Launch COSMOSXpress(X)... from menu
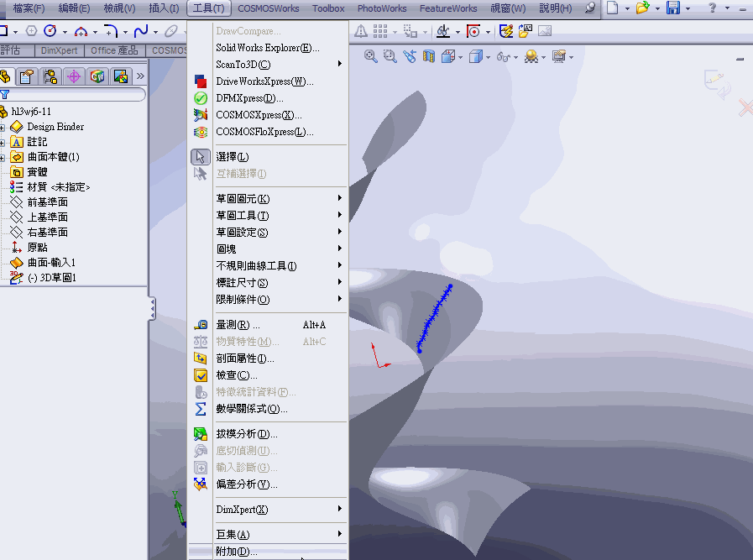The image size is (753, 560). click(268, 115)
